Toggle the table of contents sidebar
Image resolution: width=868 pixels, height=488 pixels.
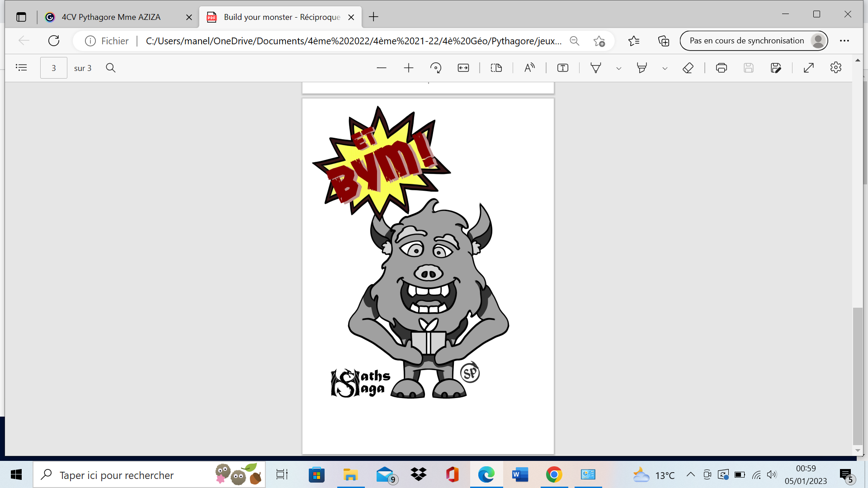[x=21, y=68]
